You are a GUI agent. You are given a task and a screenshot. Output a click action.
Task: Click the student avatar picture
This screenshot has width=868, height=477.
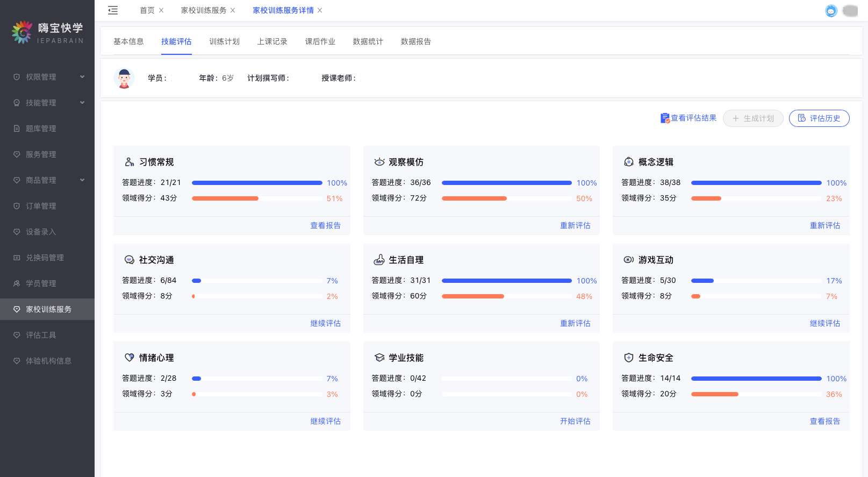click(x=124, y=79)
